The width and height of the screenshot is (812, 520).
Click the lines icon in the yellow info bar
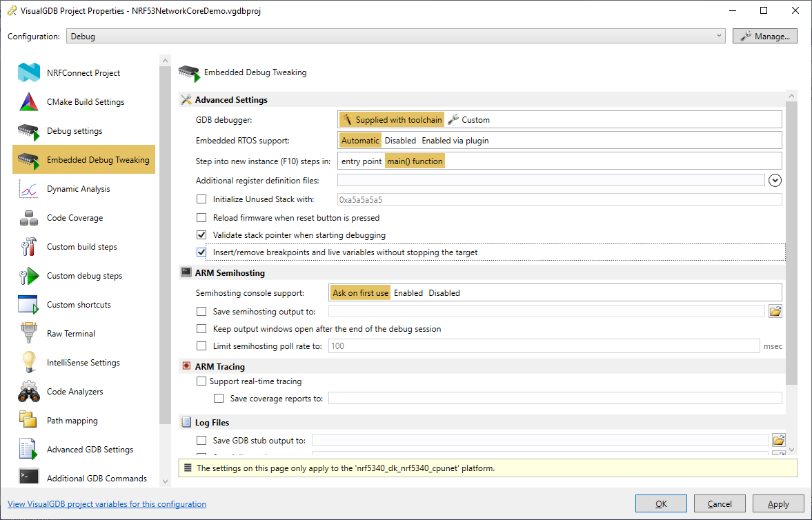tap(188, 468)
